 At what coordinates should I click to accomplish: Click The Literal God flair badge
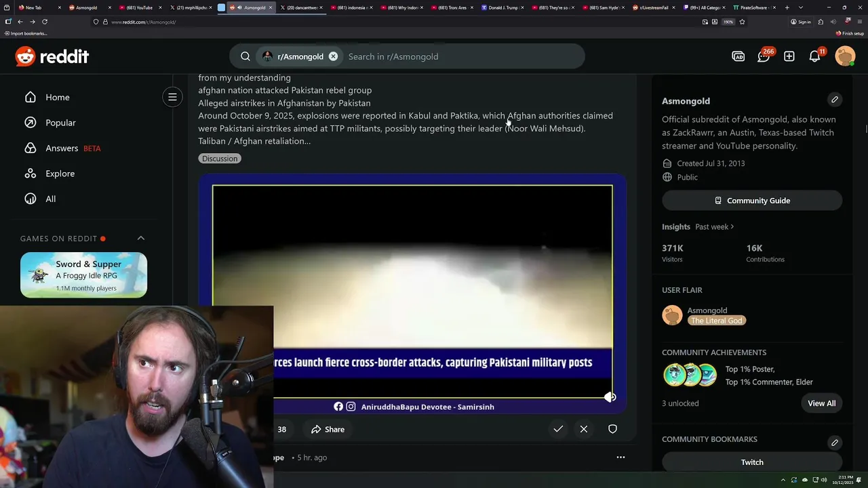717,321
